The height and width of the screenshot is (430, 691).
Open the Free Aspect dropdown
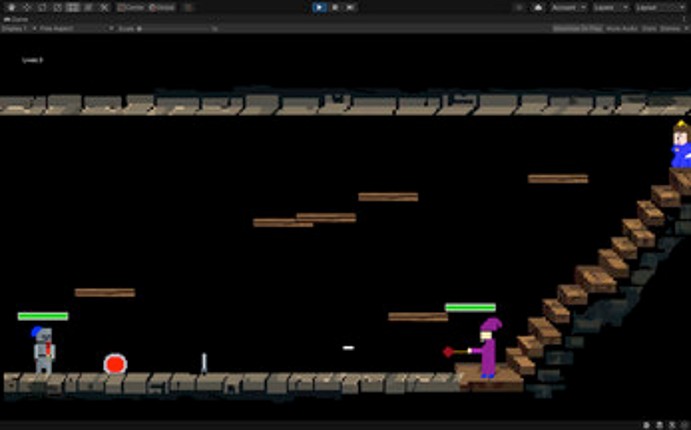point(77,29)
